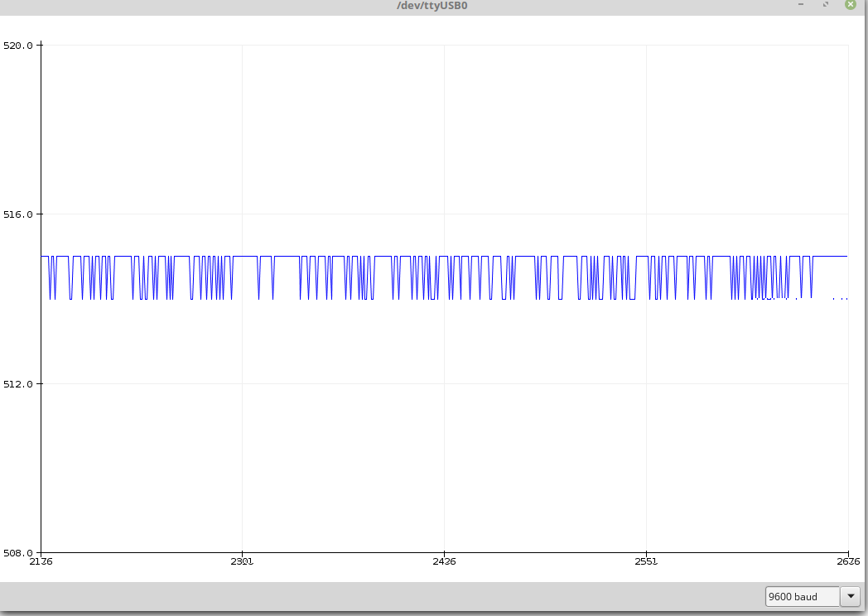
Task: Click the 516.0 y-axis label
Action: tap(18, 214)
